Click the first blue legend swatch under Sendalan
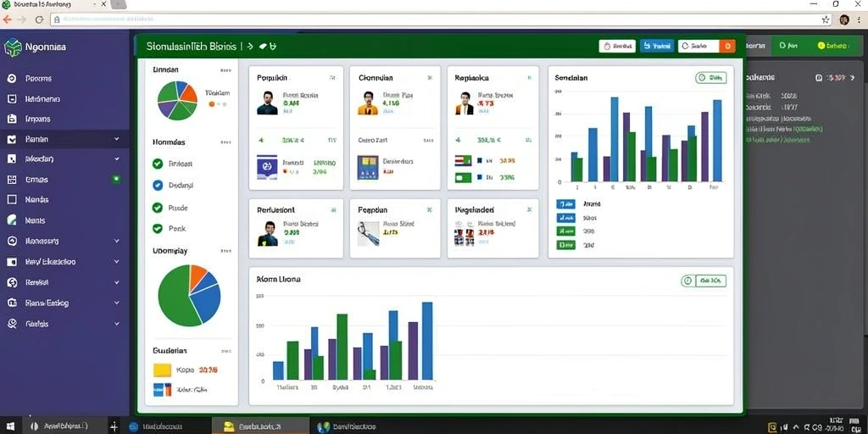 pos(565,204)
